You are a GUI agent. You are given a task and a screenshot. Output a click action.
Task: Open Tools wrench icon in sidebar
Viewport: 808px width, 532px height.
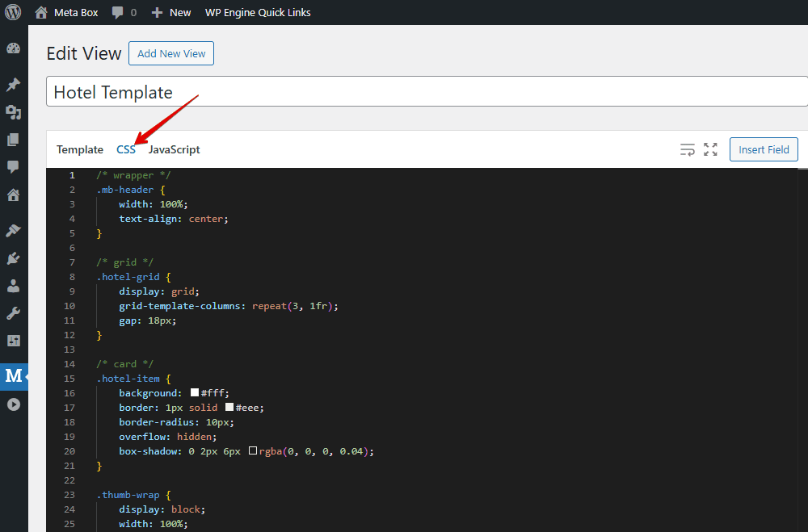coord(13,313)
